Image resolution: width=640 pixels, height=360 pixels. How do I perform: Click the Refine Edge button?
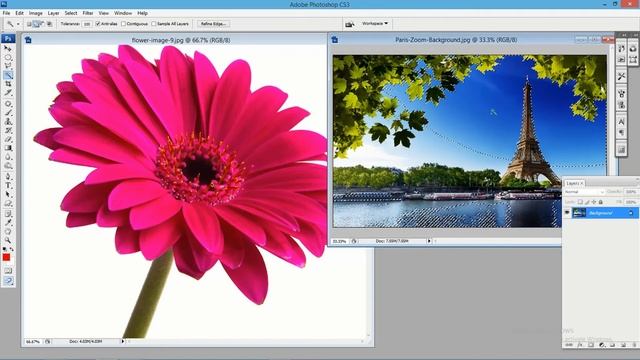[x=213, y=24]
